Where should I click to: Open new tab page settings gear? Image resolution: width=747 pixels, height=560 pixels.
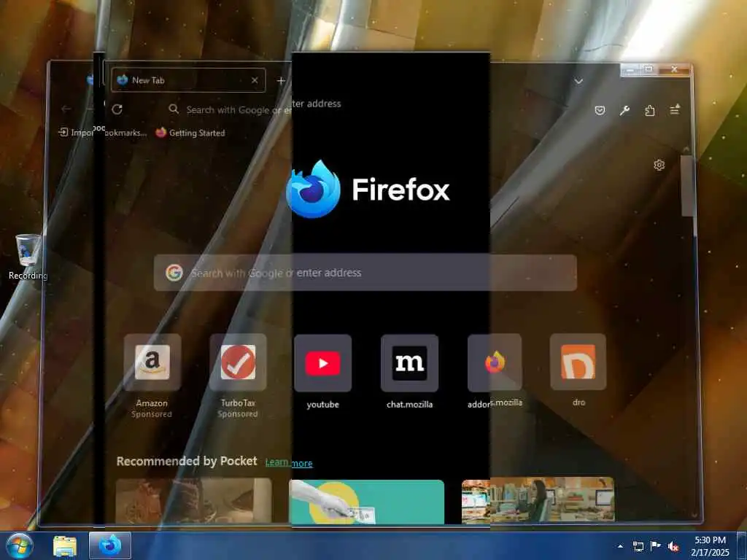[659, 166]
